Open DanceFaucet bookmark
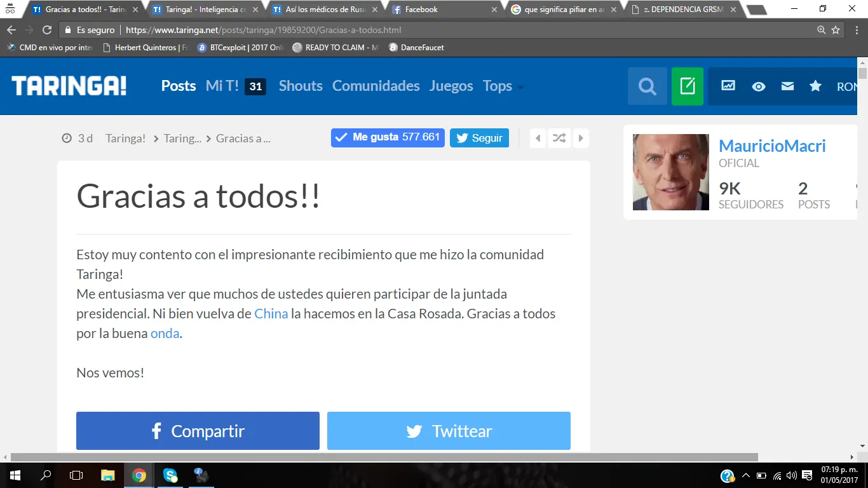The height and width of the screenshot is (488, 868). coord(416,48)
